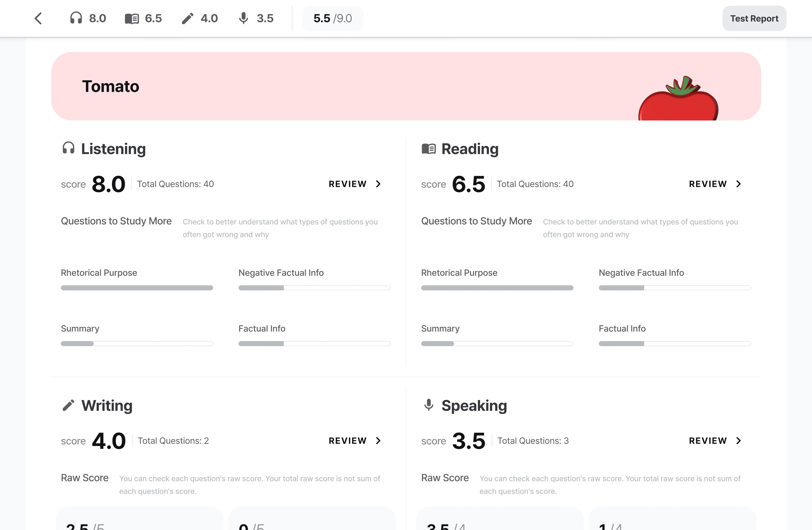Click Reading 'Factual Info' label
Viewport: 812px width, 530px height.
(622, 329)
